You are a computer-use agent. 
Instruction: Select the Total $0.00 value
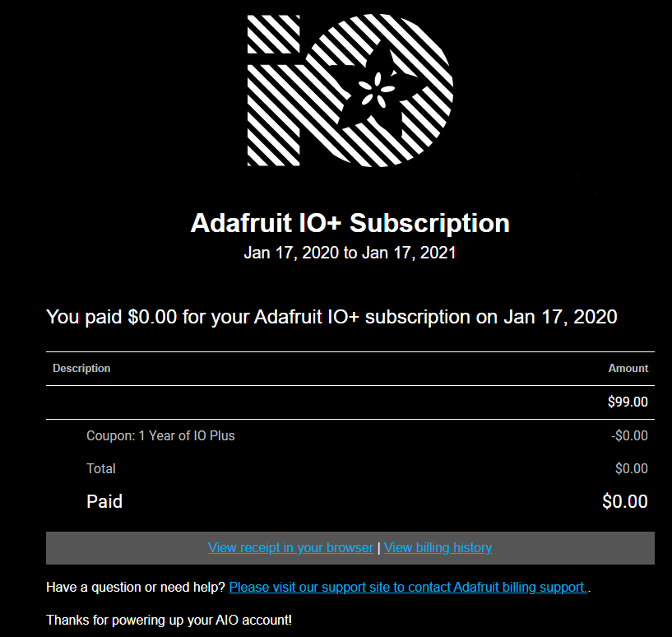[x=632, y=468]
